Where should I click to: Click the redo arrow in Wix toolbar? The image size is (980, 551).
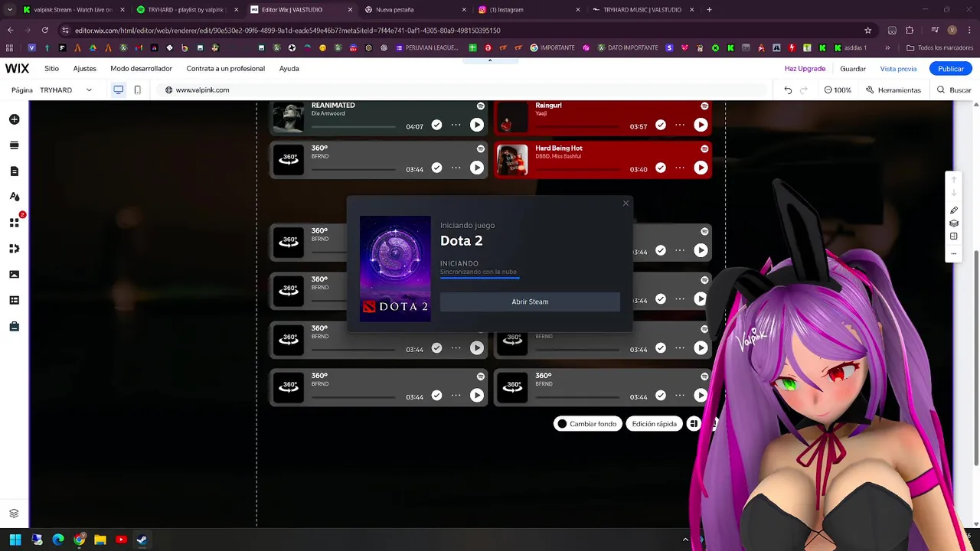804,90
